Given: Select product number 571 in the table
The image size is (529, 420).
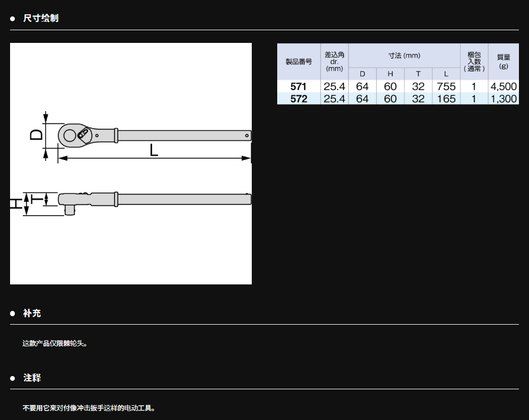Looking at the screenshot, I should (298, 86).
